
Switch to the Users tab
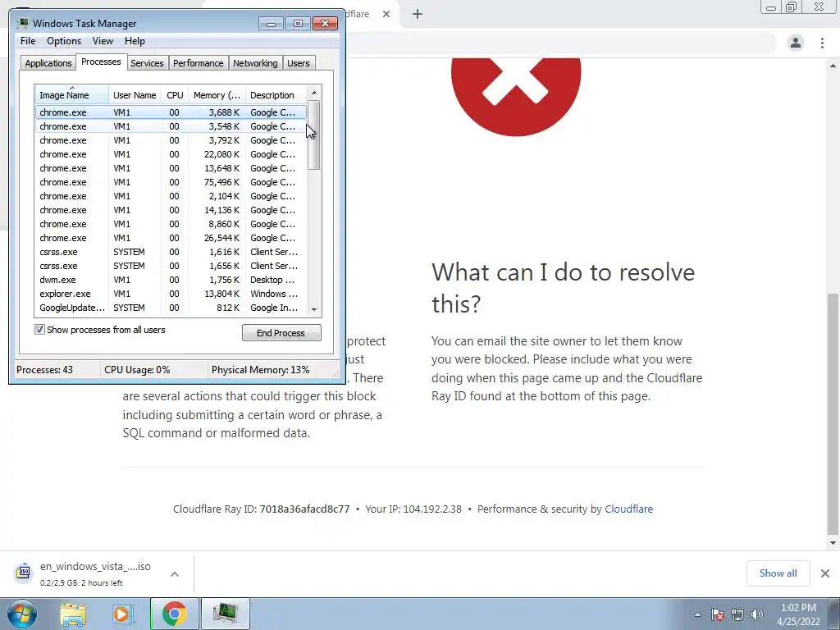point(299,63)
